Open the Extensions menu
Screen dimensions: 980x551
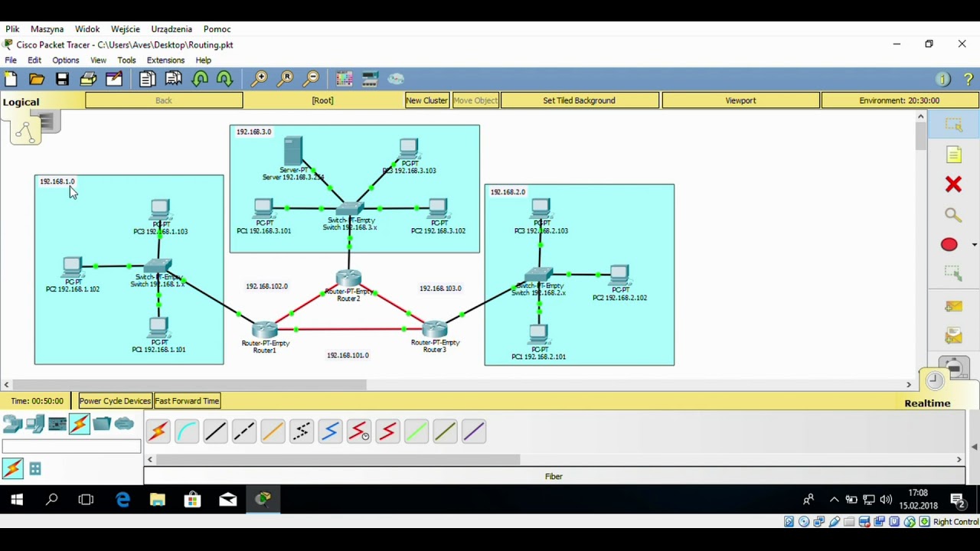pyautogui.click(x=165, y=60)
